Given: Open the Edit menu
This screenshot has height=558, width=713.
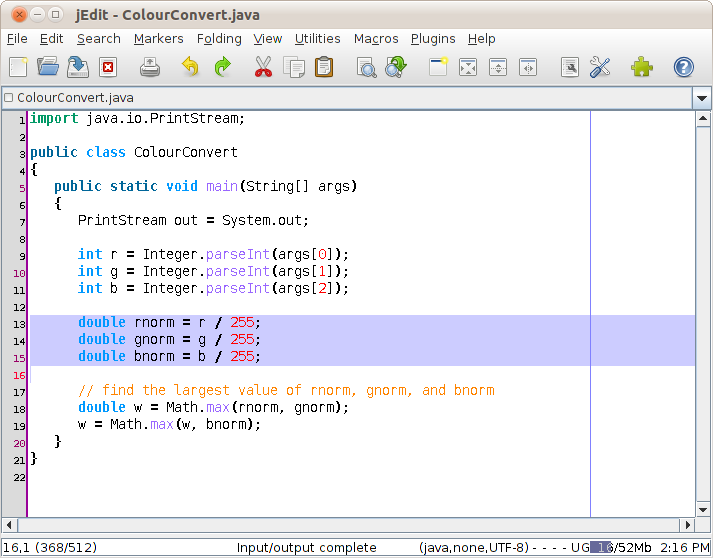Looking at the screenshot, I should pos(51,39).
